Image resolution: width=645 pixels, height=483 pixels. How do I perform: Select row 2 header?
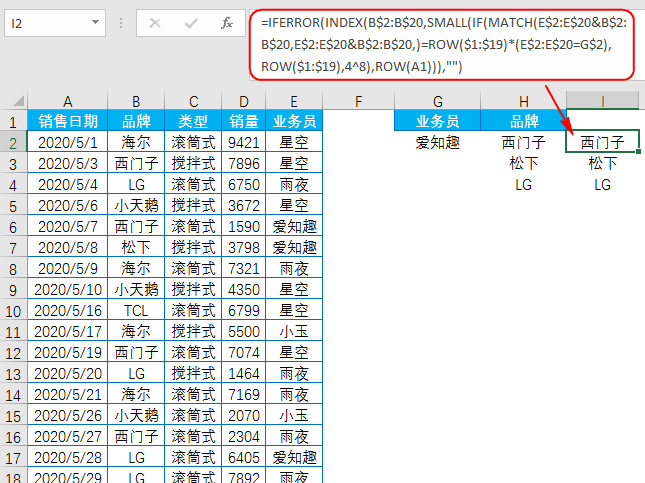(13, 143)
